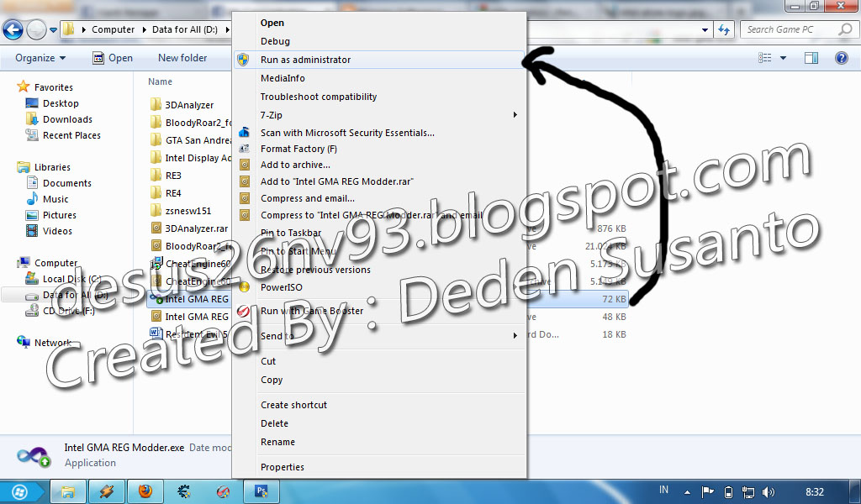The height and width of the screenshot is (504, 861).
Task: Select the zsnesw151 folder
Action: pyautogui.click(x=188, y=211)
